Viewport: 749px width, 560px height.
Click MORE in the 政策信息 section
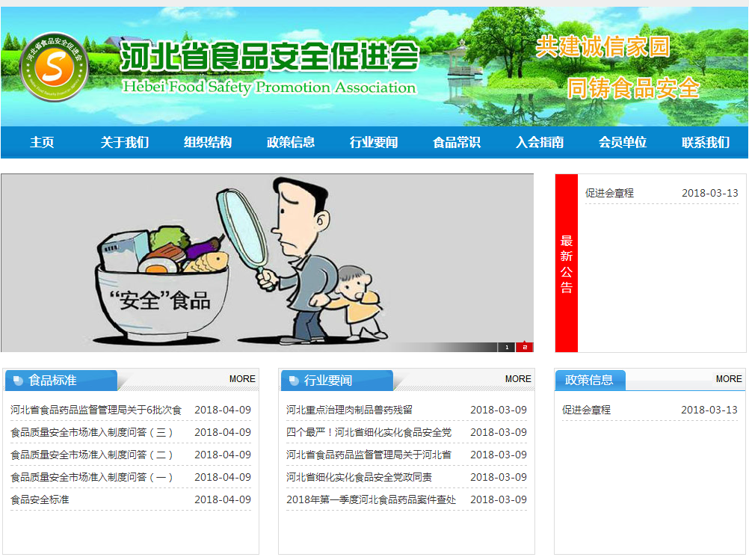[x=729, y=379]
